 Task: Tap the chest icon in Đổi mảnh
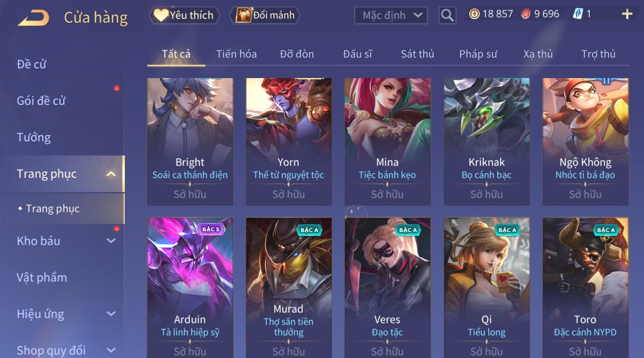pyautogui.click(x=244, y=15)
